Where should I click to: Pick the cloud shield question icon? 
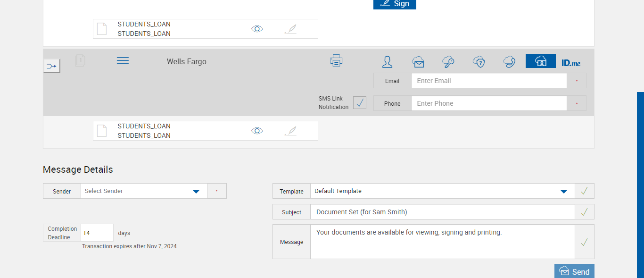479,62
